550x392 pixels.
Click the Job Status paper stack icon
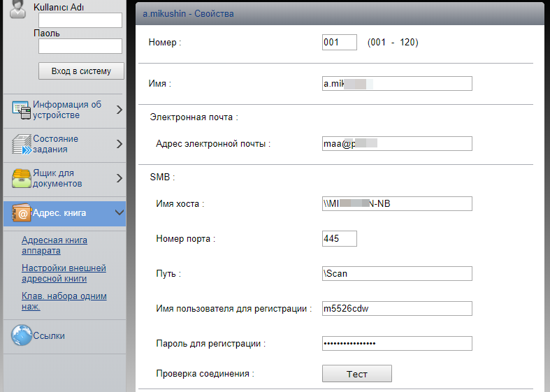[x=22, y=144]
